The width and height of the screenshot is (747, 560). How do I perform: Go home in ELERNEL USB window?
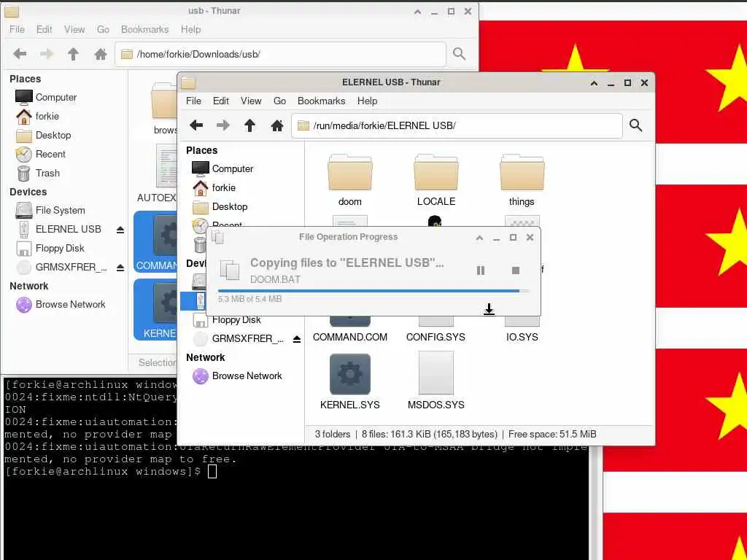[276, 125]
